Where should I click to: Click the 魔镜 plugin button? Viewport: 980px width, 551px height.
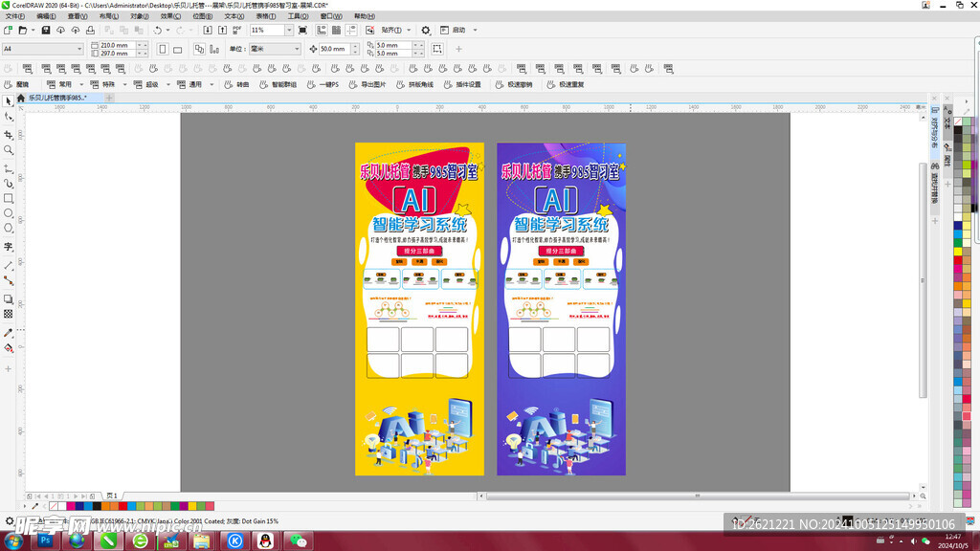(x=17, y=84)
